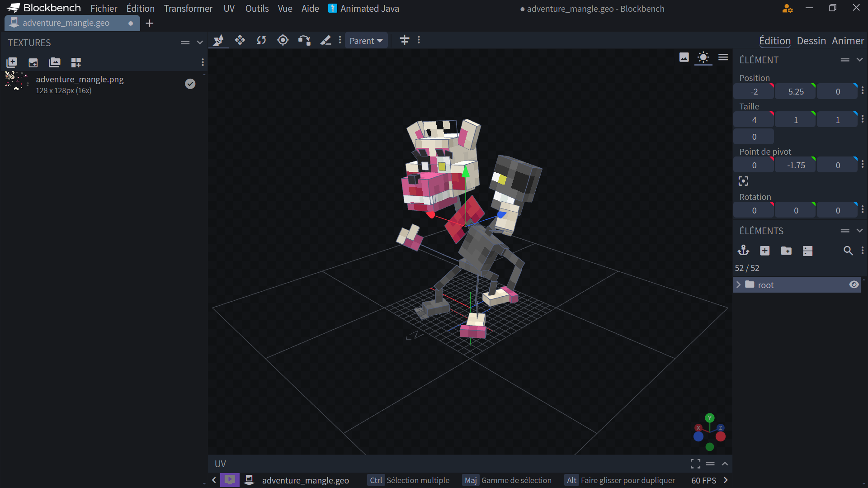
Task: Select the adventure_mangle.geo project tab
Action: 72,23
